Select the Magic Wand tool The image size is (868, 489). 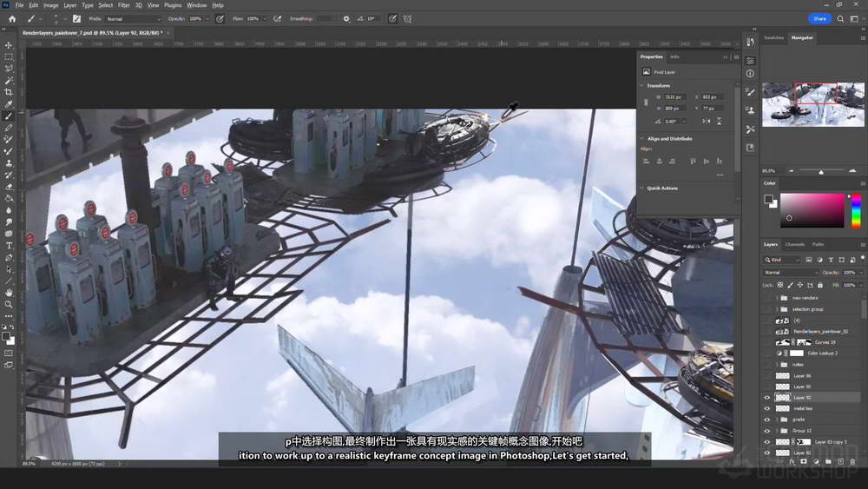point(9,80)
